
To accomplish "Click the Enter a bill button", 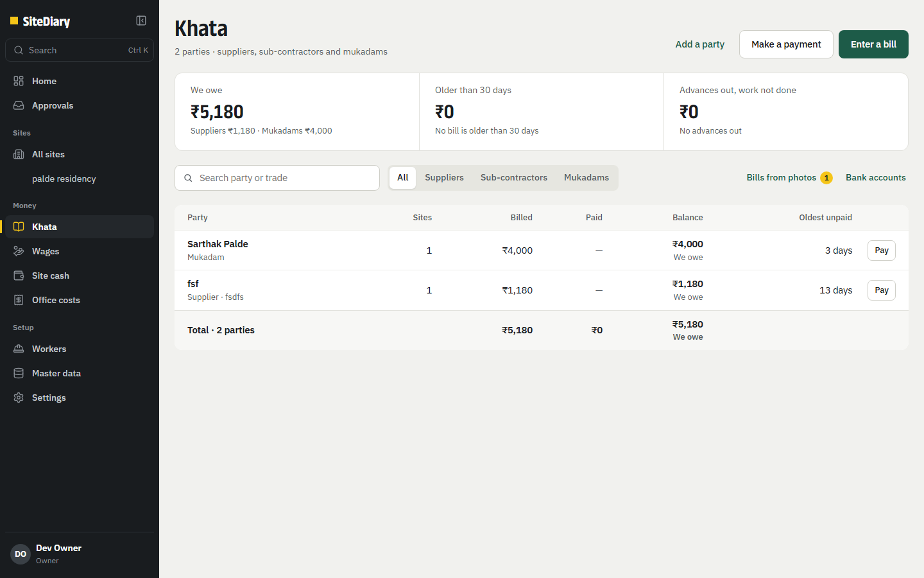I will [873, 44].
